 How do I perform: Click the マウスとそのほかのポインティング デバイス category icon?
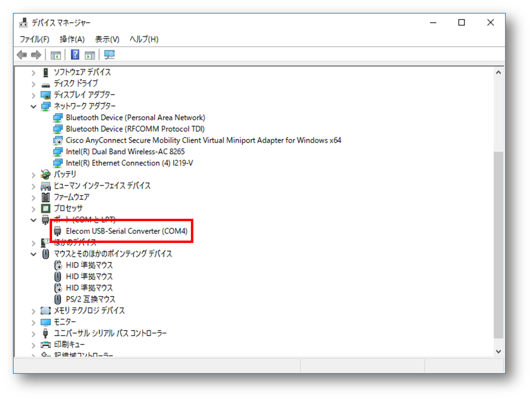coord(46,253)
